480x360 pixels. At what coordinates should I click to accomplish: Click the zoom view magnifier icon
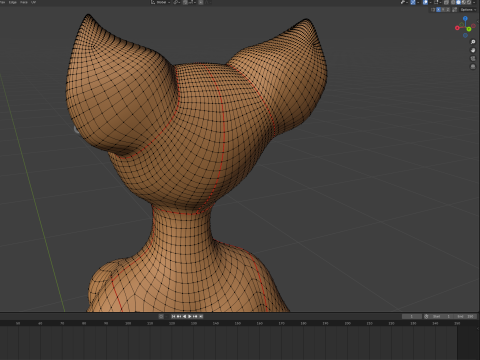pos(473,42)
